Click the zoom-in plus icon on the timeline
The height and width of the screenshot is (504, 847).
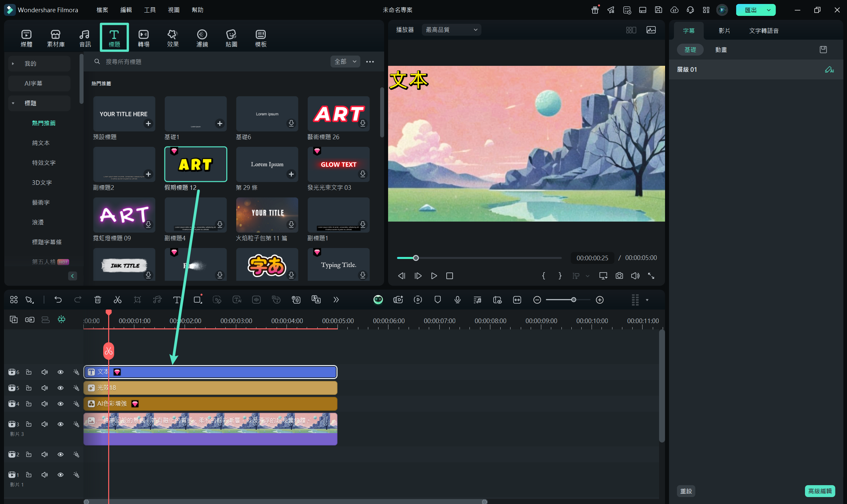pyautogui.click(x=600, y=300)
